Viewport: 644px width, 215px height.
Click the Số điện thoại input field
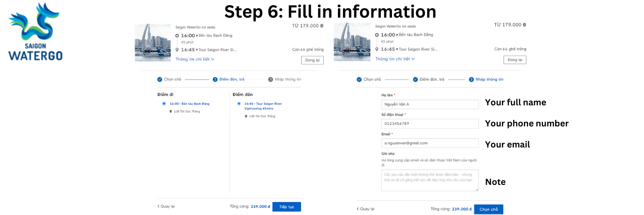(x=429, y=124)
